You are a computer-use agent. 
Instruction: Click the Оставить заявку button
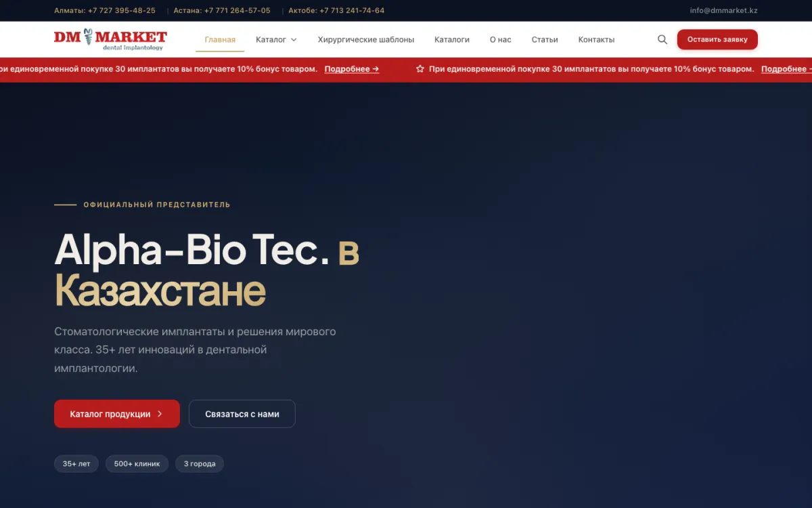[717, 39]
